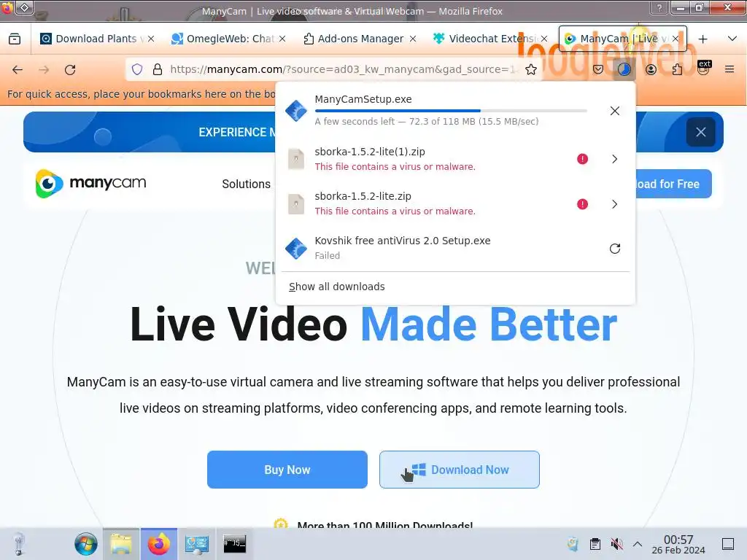Open the Firefox hamburger menu
747x560 pixels.
point(729,69)
